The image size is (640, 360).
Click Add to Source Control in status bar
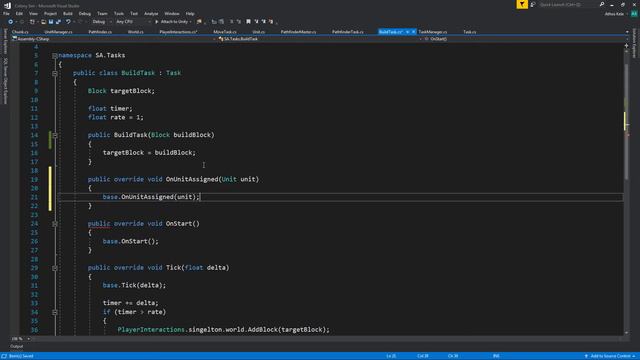(x=610, y=356)
